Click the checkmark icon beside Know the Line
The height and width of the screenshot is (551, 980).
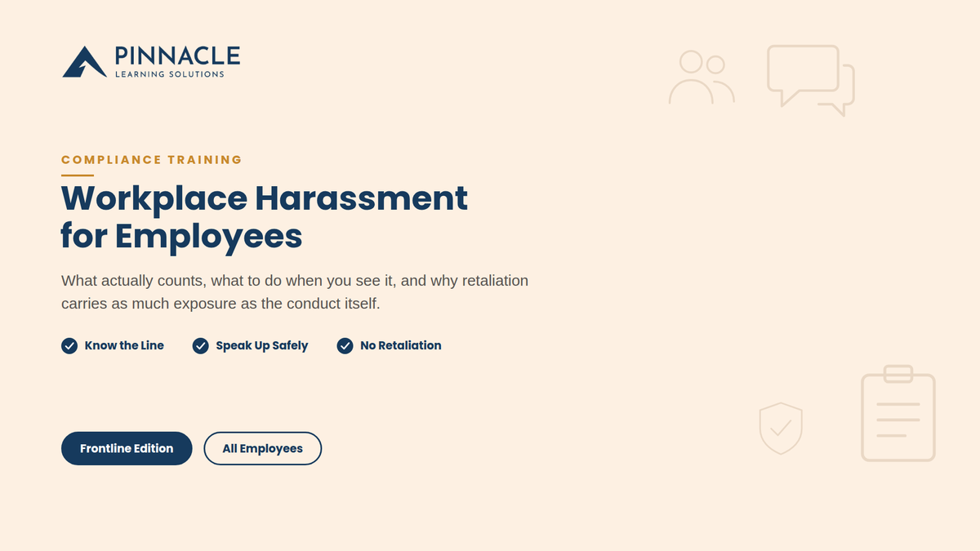point(69,346)
